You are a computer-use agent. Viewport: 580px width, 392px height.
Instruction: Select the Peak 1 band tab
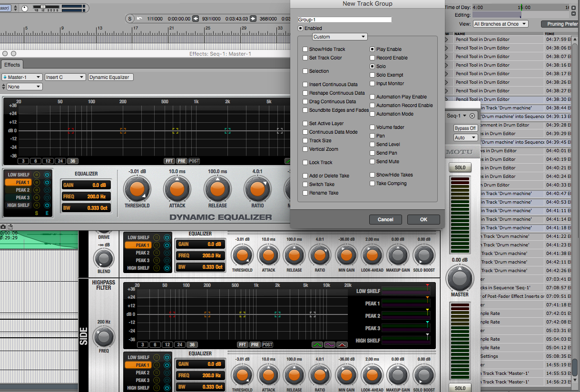pyautogui.click(x=17, y=182)
